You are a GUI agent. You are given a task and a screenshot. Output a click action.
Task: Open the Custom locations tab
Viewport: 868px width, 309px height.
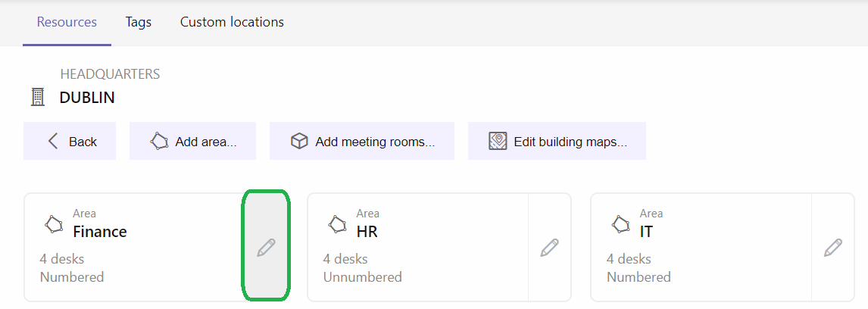coord(232,22)
